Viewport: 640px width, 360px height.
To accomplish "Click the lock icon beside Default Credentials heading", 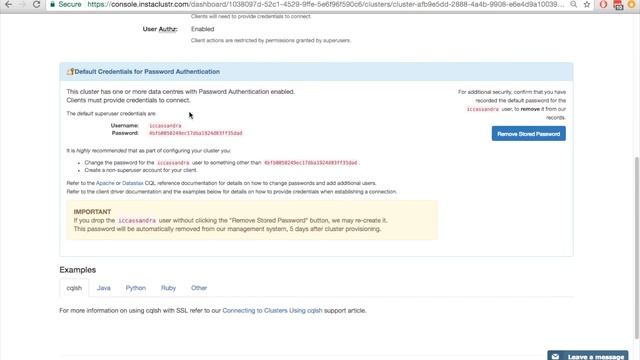I will coord(70,71).
